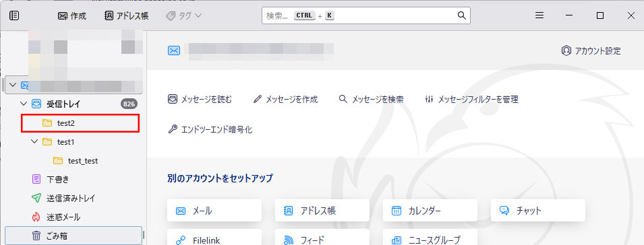Click the key icon of エンドツーエンド暗号化
This screenshot has width=644, height=245.
click(173, 130)
